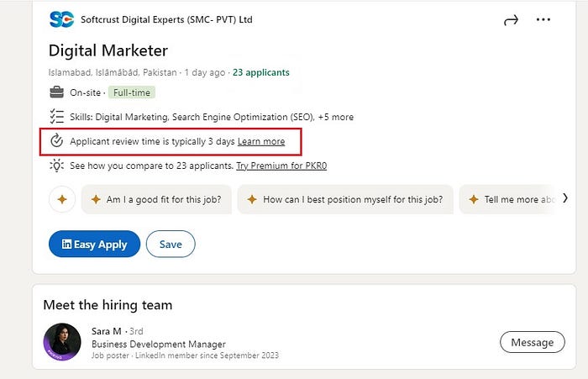The height and width of the screenshot is (379, 588).
Task: Click the Softcrust Digital Experts company logo
Action: click(61, 19)
